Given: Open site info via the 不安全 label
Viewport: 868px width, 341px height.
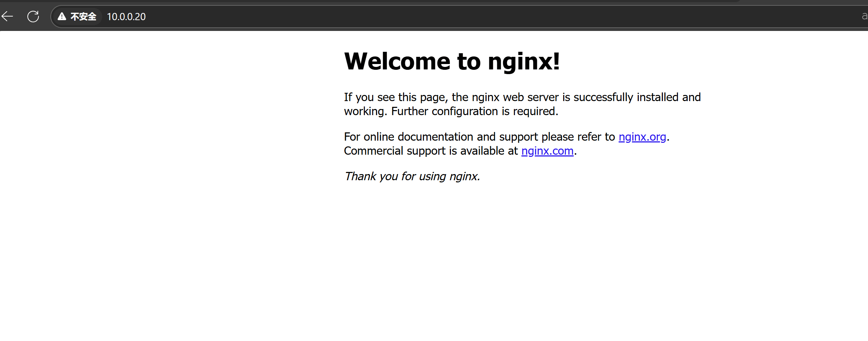Looking at the screenshot, I should tap(83, 17).
